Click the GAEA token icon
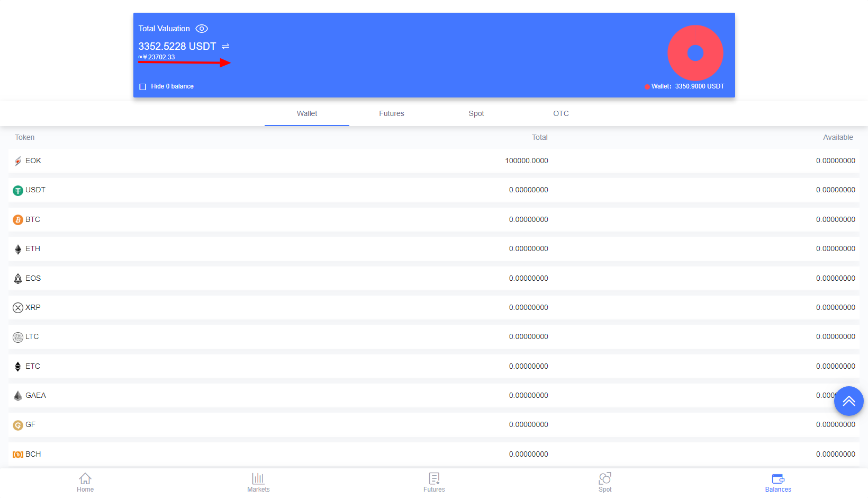868x498 pixels. tap(18, 396)
